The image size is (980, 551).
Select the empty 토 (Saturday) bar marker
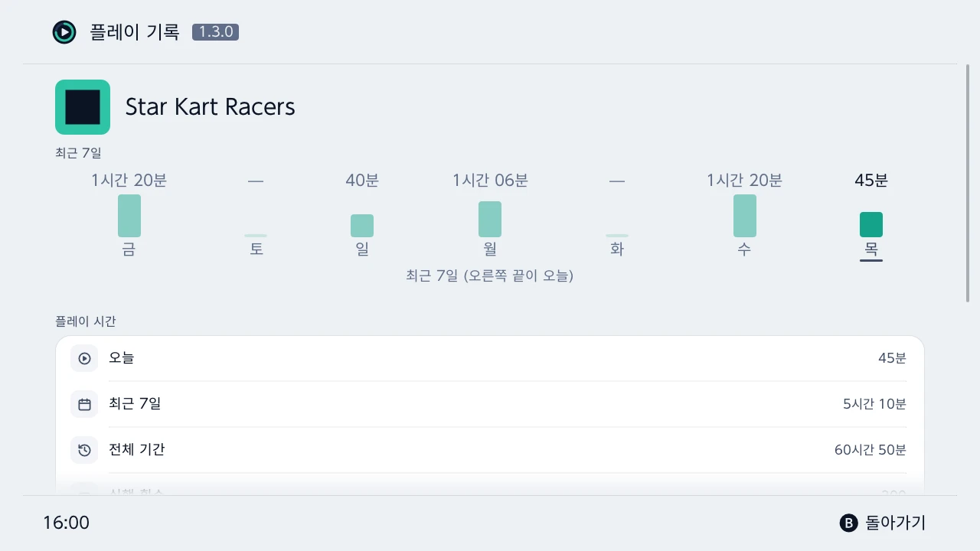(x=256, y=236)
